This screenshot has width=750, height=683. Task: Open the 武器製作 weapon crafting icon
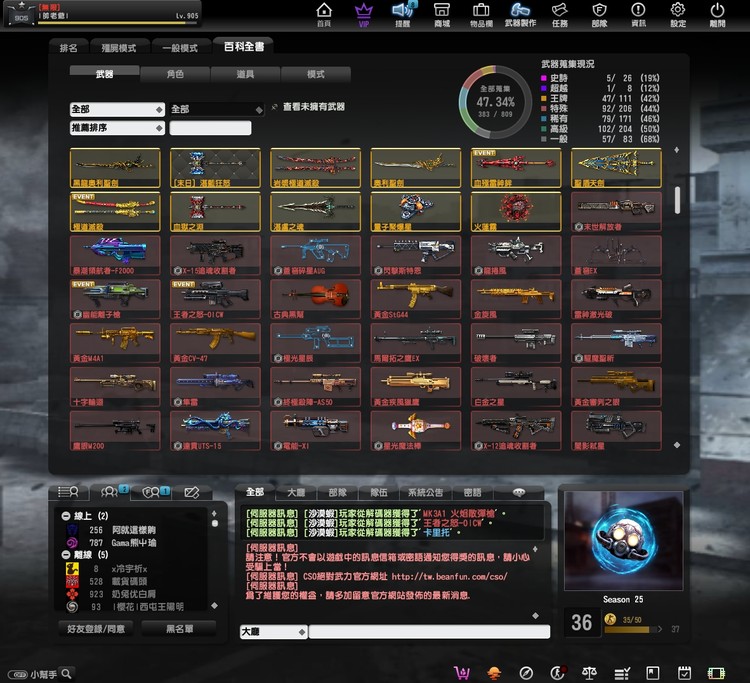[x=520, y=13]
